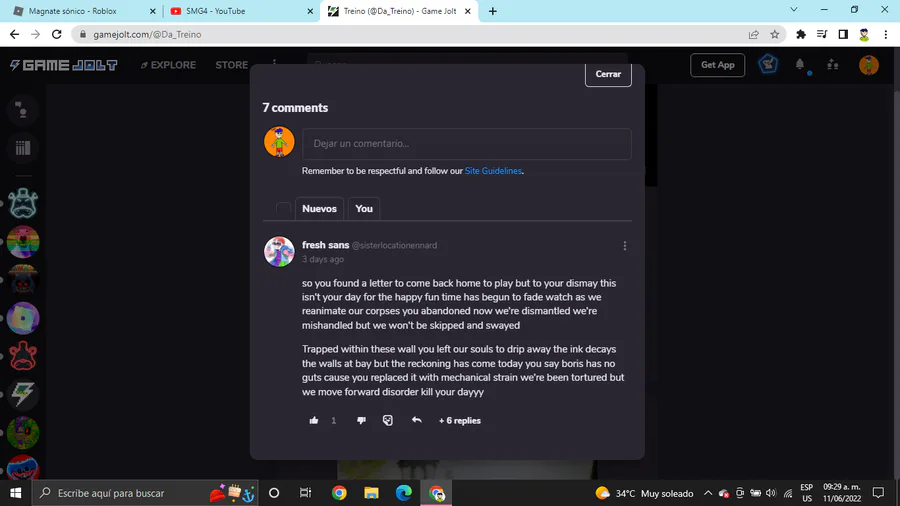
Task: Bookmark this page with the star
Action: pyautogui.click(x=775, y=34)
